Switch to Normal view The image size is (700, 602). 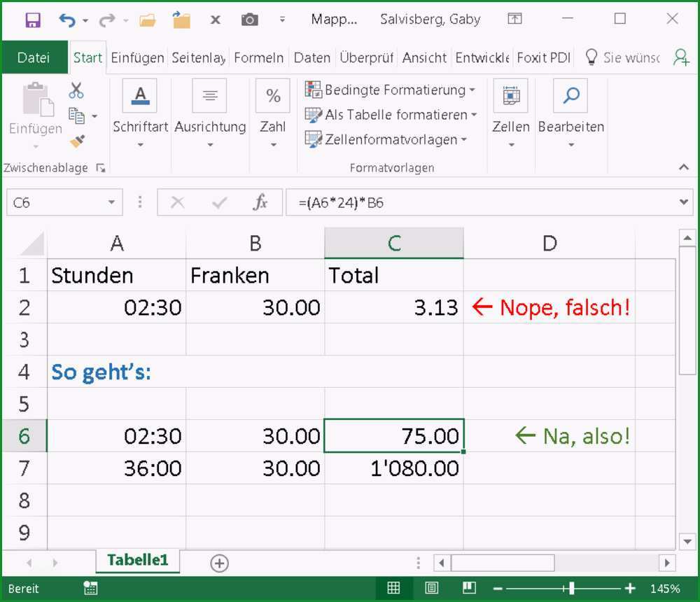coord(393,588)
